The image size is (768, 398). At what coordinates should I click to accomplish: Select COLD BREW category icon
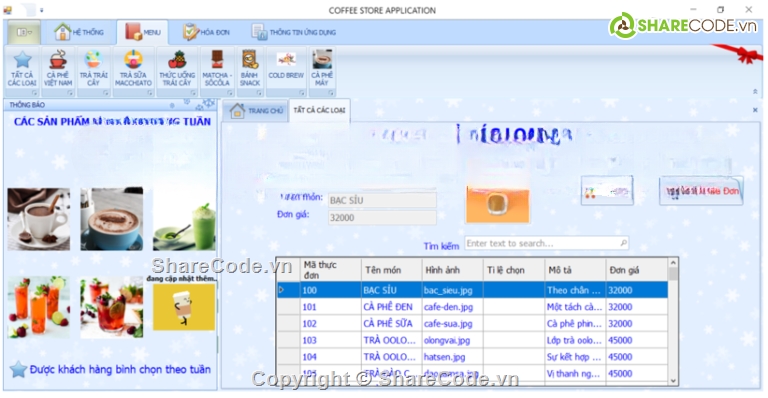(x=286, y=60)
